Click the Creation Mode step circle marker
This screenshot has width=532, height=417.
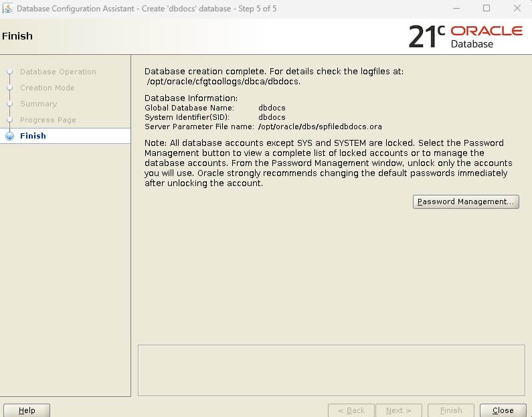click(x=10, y=88)
